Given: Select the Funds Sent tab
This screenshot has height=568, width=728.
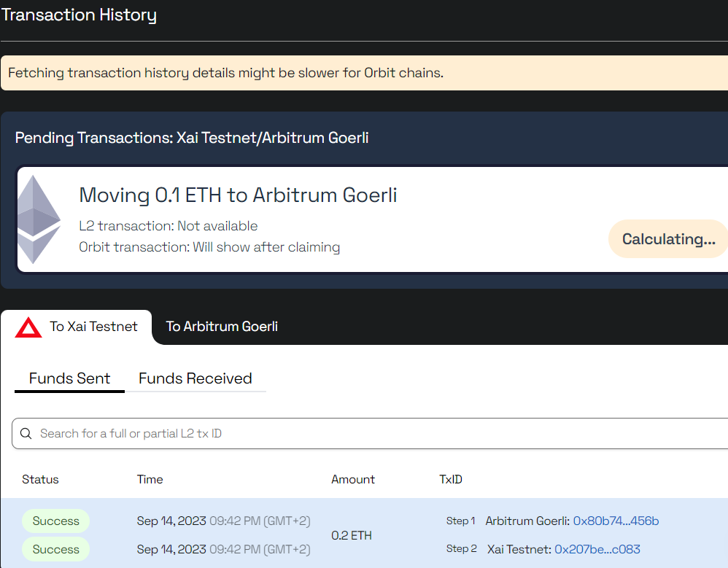Looking at the screenshot, I should pos(69,378).
